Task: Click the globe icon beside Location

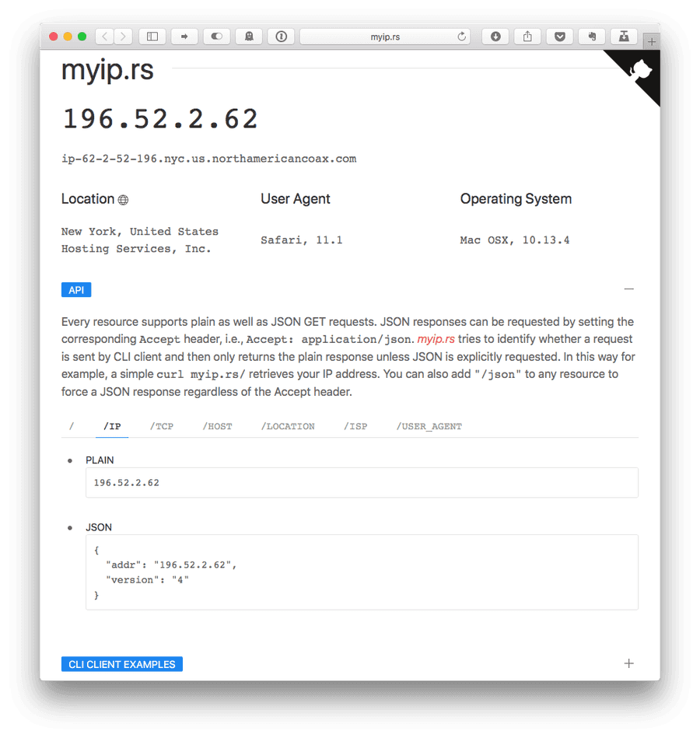Action: pyautogui.click(x=123, y=200)
